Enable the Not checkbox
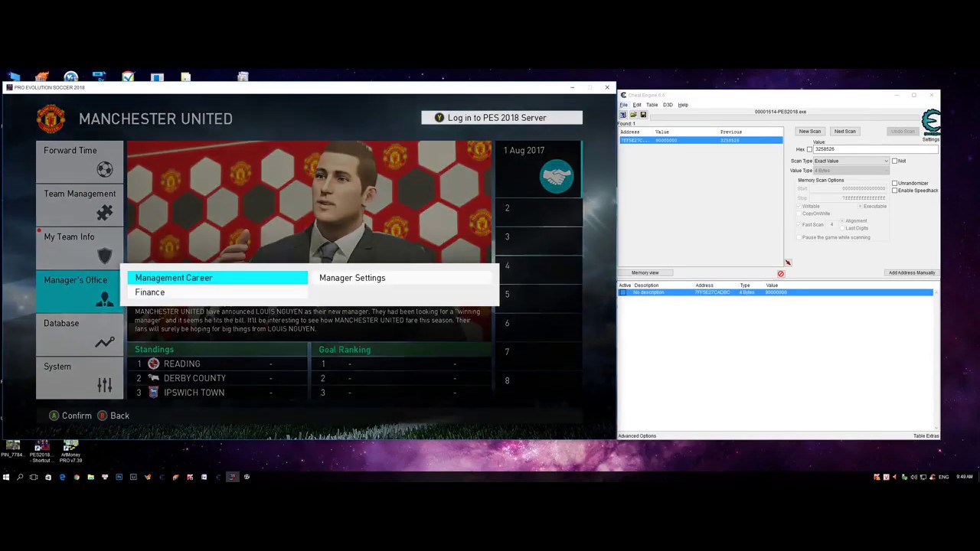This screenshot has height=551, width=980. [x=895, y=161]
